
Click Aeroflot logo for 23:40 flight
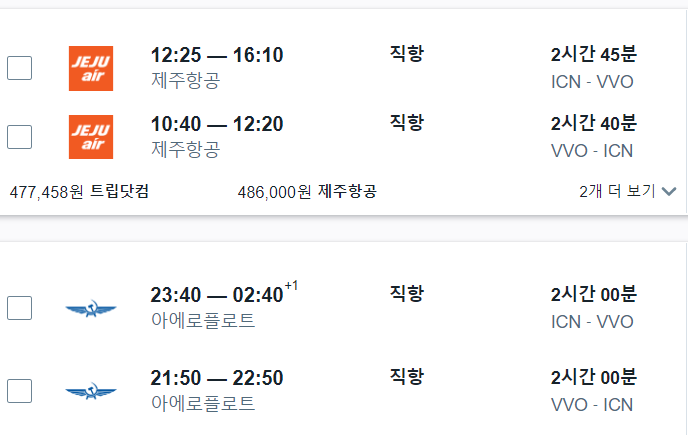[90, 308]
